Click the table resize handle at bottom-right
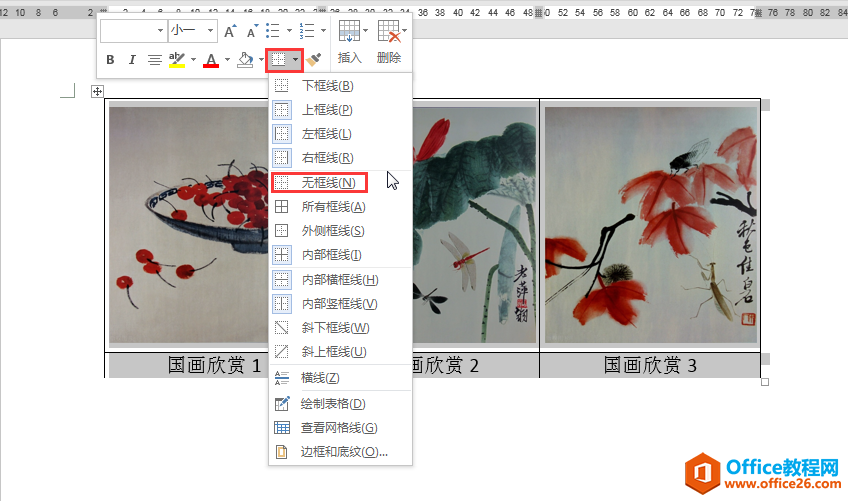This screenshot has width=848, height=501. point(765,382)
